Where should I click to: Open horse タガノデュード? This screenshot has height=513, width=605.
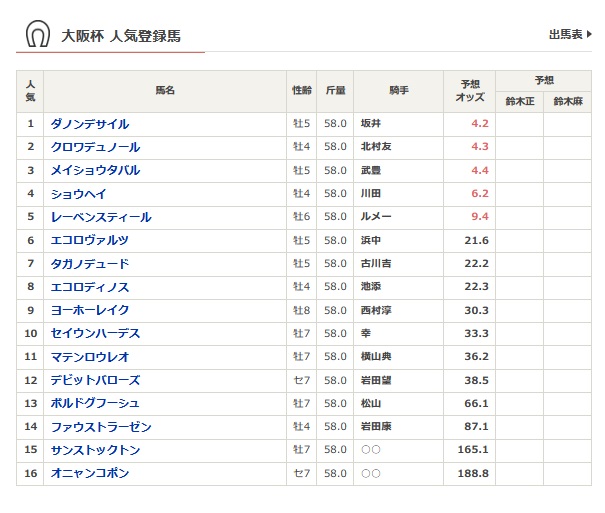90,263
